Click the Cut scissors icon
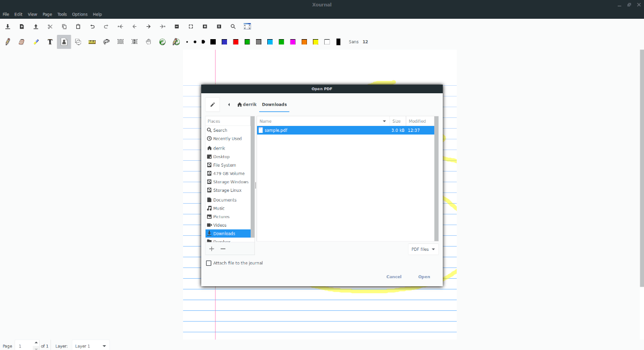Screen dimensions: 644x350 click(50, 26)
